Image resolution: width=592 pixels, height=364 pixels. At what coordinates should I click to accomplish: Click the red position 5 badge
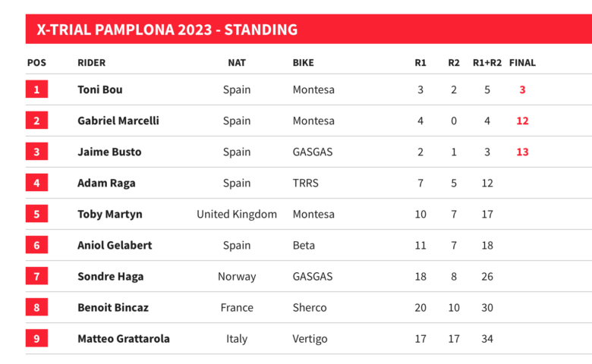36,214
